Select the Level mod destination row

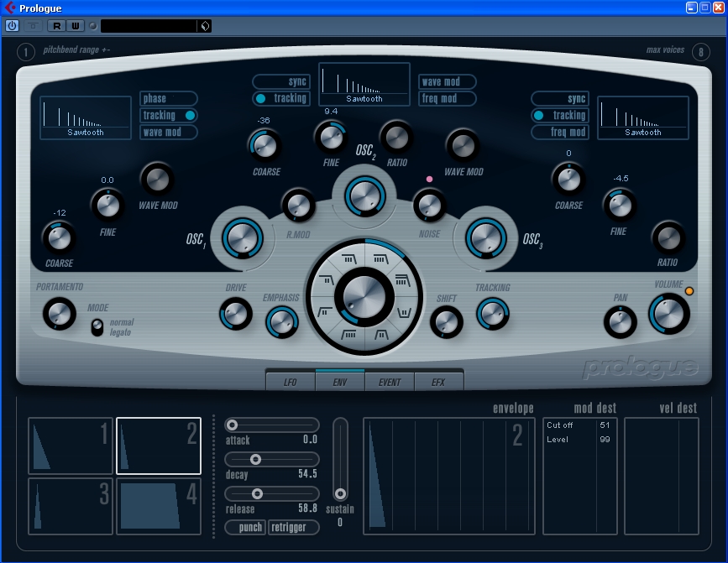tap(579, 439)
